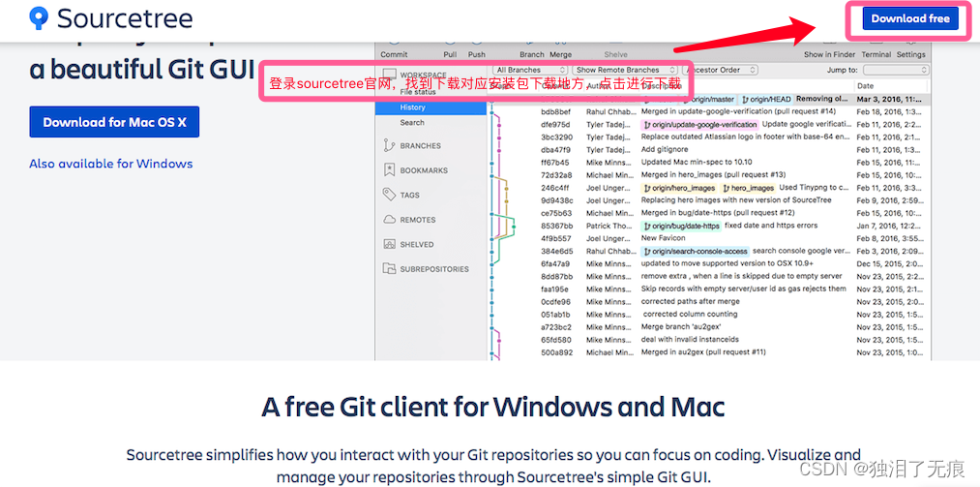Click the Push toolbar label

476,54
